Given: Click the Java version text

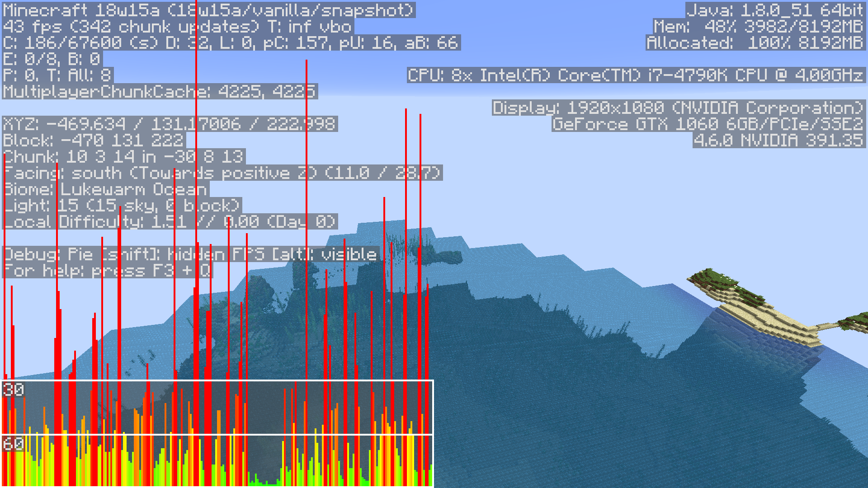Looking at the screenshot, I should point(775,10).
